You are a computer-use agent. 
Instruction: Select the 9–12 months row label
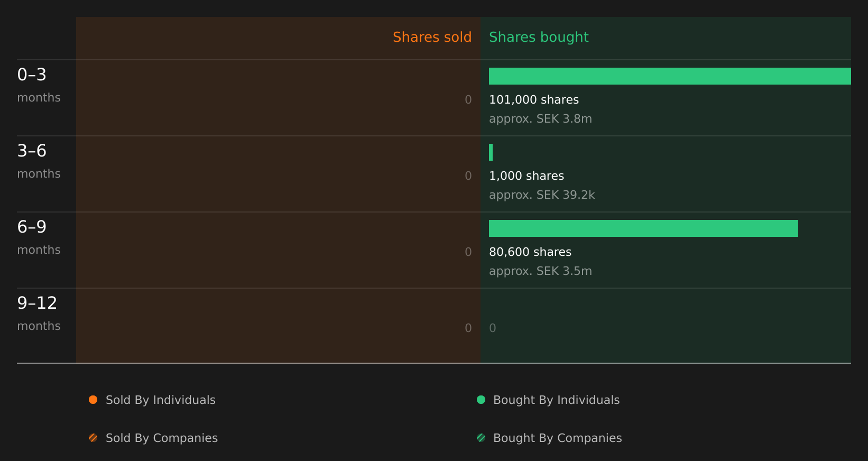pyautogui.click(x=39, y=314)
